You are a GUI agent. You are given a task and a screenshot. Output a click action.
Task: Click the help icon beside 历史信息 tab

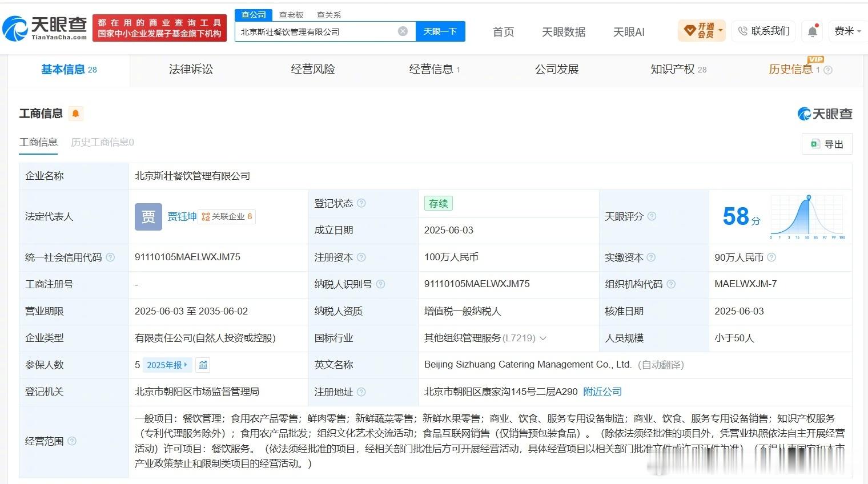(828, 70)
